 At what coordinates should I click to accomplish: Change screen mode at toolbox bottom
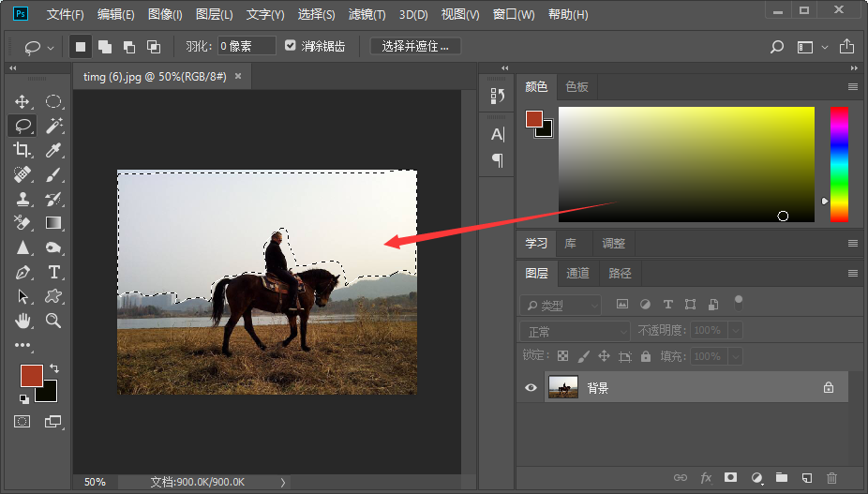point(53,422)
